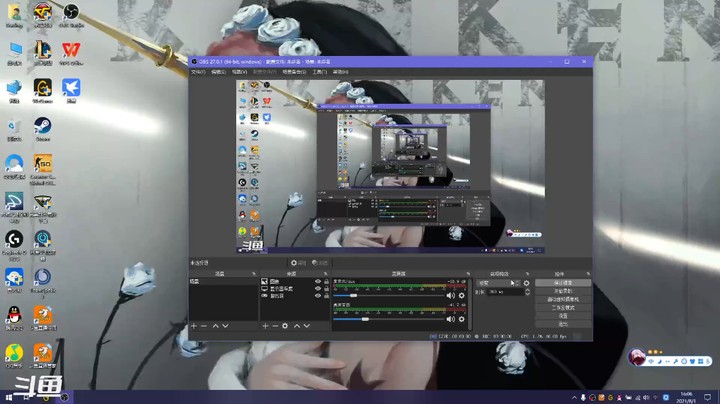Lock the third source in Sources list
The width and height of the screenshot is (720, 404).
coord(326,296)
